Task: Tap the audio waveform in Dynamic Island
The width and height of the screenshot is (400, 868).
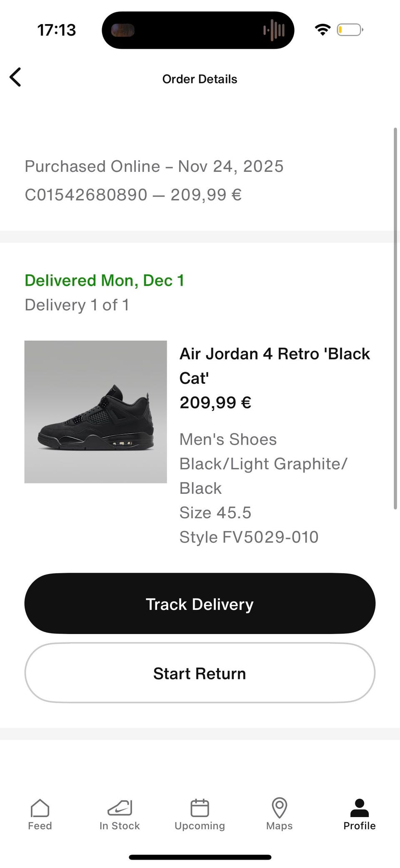Action: (x=274, y=30)
